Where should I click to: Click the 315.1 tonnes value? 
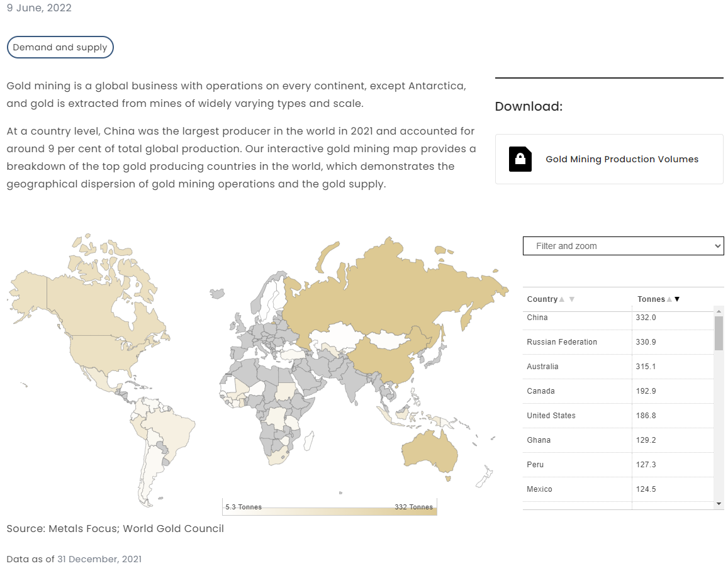646,367
